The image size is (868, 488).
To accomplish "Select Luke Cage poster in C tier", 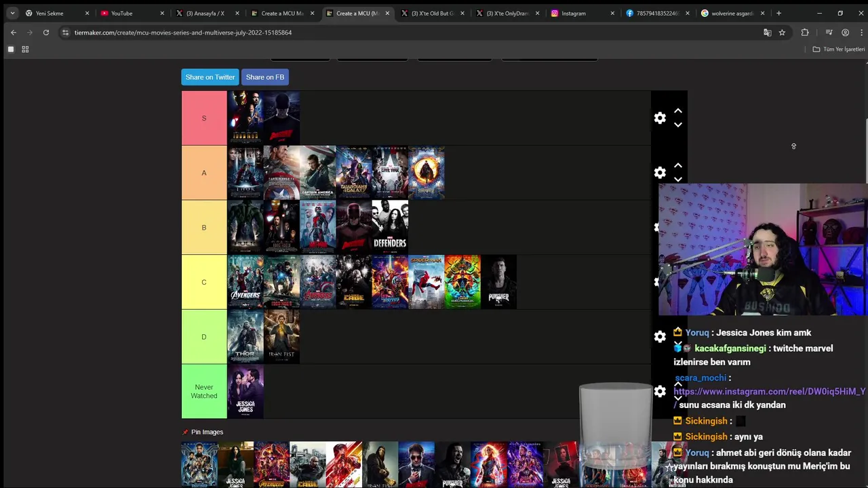I will pos(354,282).
